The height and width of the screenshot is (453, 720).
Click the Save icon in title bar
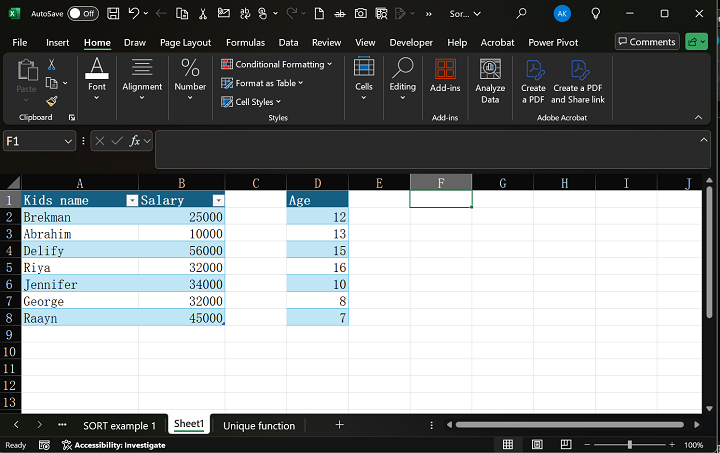(x=114, y=14)
